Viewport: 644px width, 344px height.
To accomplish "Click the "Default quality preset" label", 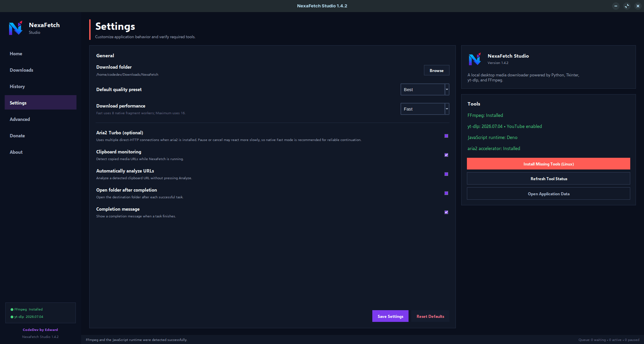I will pyautogui.click(x=119, y=89).
